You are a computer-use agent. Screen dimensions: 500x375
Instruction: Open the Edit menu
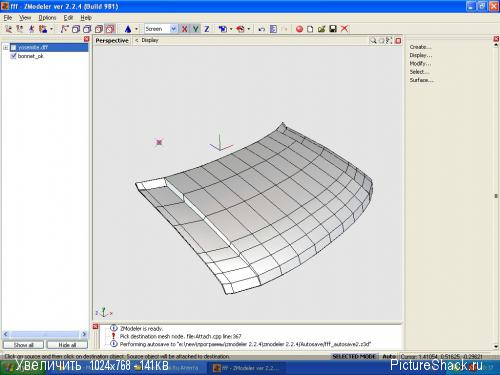[68, 18]
